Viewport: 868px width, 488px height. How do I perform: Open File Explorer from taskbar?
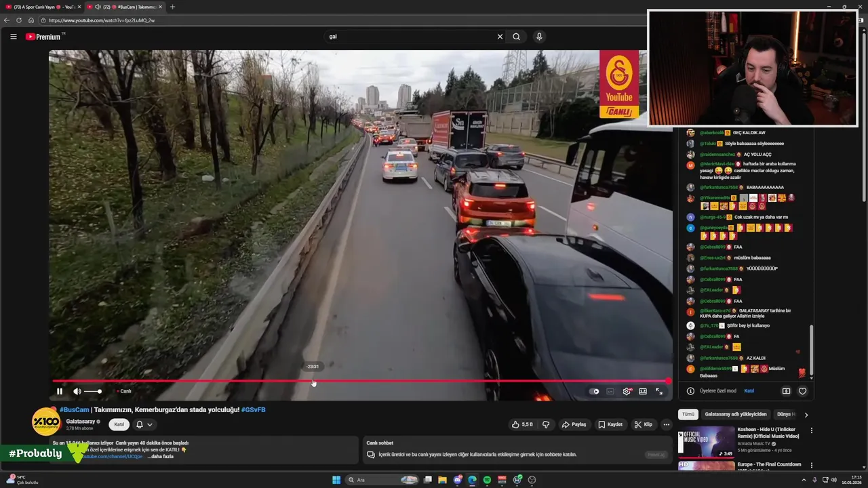[442, 480]
